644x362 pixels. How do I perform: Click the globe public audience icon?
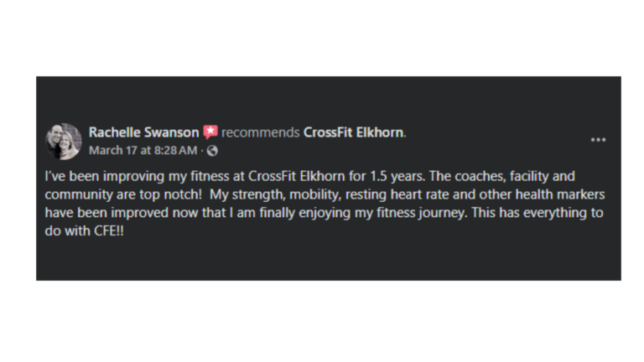(212, 151)
